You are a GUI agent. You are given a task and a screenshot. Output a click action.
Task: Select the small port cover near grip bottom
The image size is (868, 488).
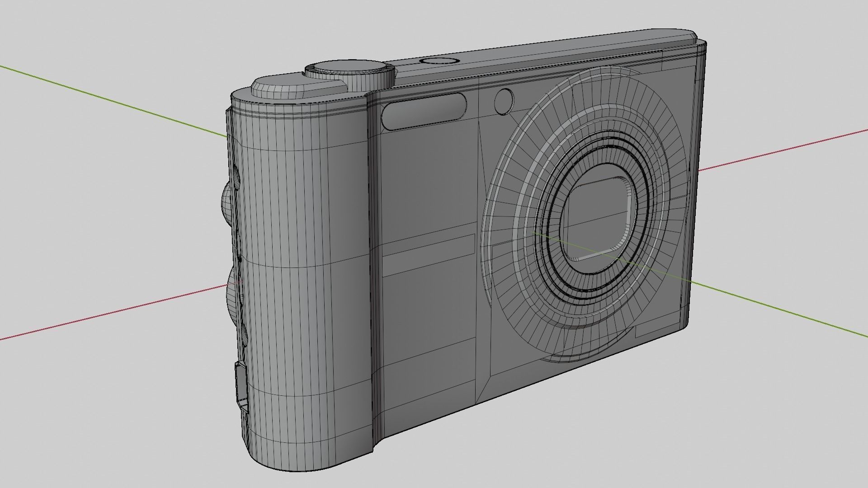[x=241, y=386]
